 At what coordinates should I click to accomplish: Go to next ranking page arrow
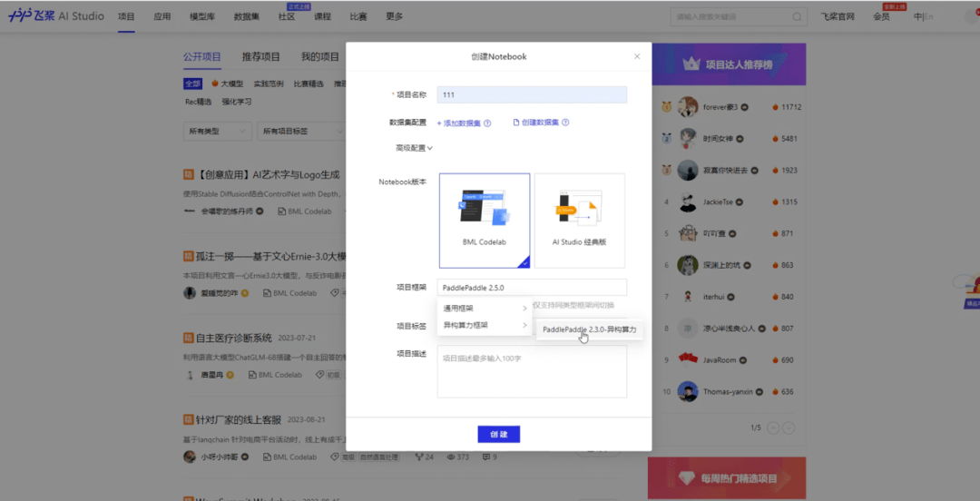[789, 427]
